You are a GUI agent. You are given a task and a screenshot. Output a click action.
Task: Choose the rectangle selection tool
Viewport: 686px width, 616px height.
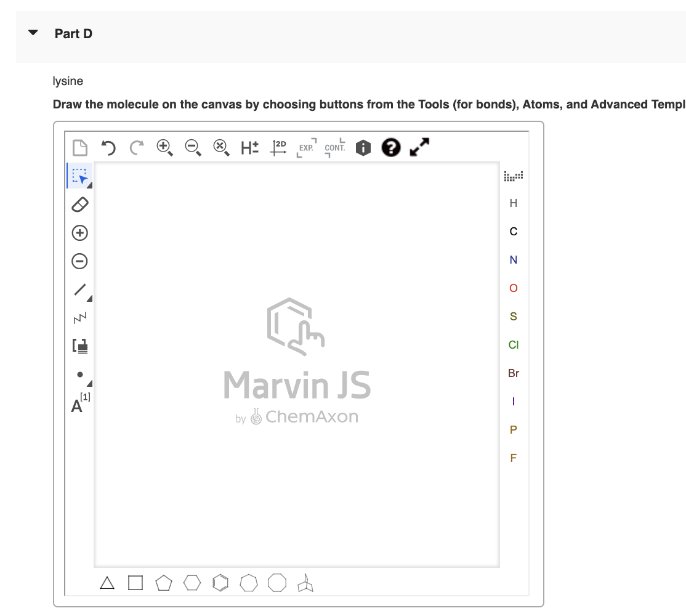pos(79,176)
